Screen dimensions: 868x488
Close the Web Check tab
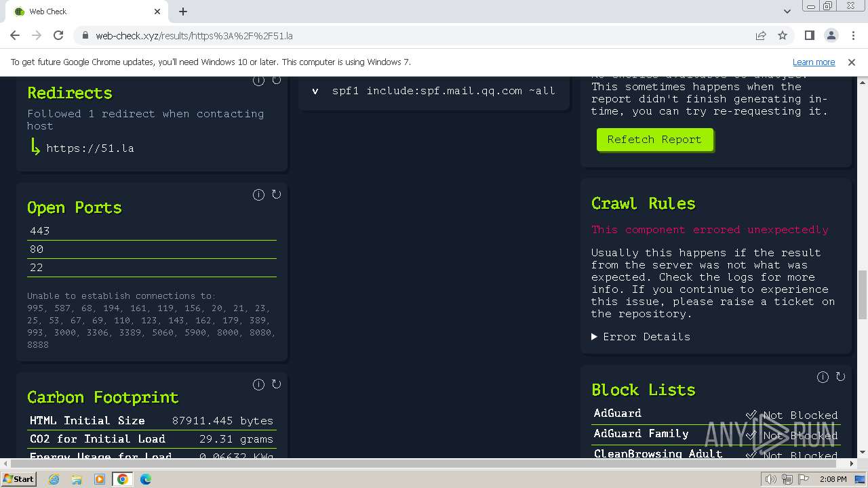158,12
